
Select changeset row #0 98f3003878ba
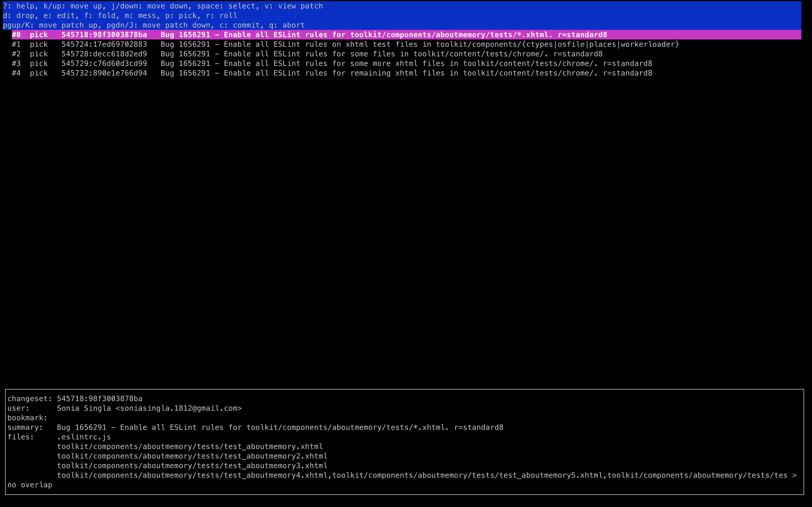click(x=104, y=35)
